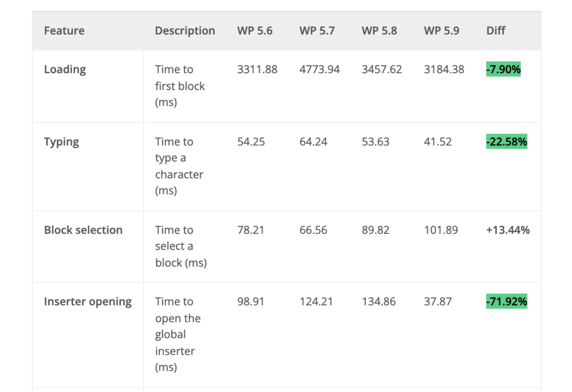The image size is (572, 392).
Task: Select the Typing row label
Action: (61, 142)
